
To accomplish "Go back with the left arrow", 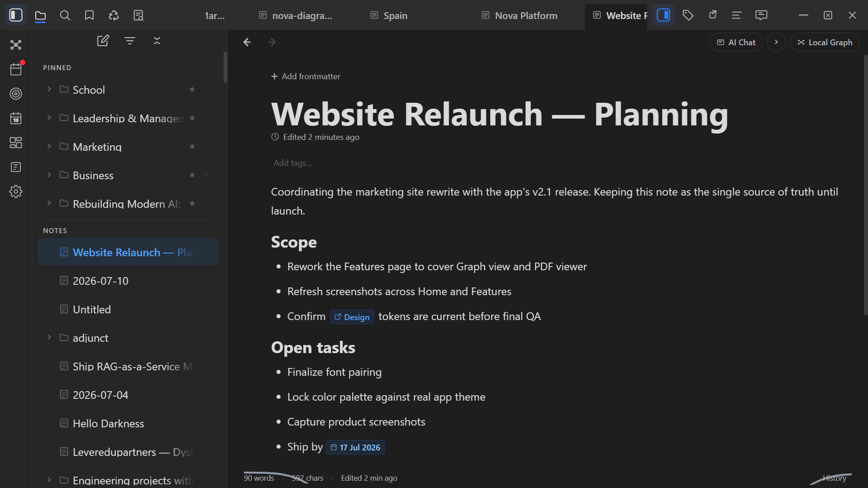I will click(x=247, y=42).
